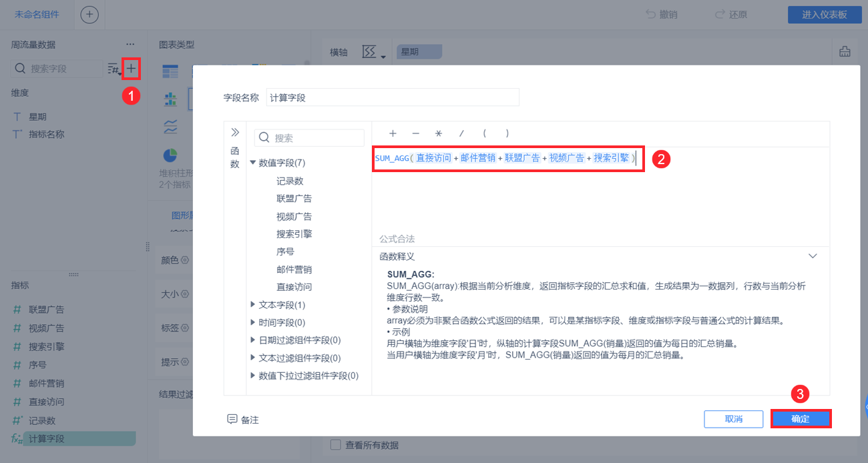Click the 撤销 undo button
Viewport: 868px width, 463px height.
pyautogui.click(x=662, y=14)
